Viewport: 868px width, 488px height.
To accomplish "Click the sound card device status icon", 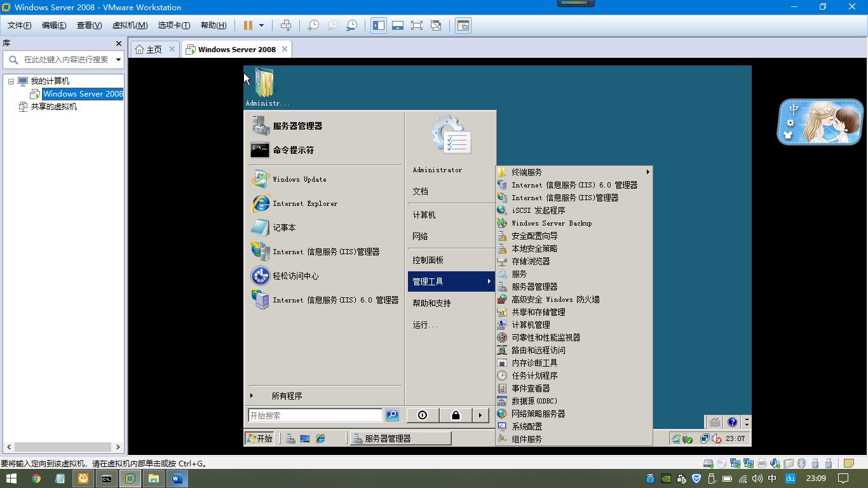I will click(775, 463).
